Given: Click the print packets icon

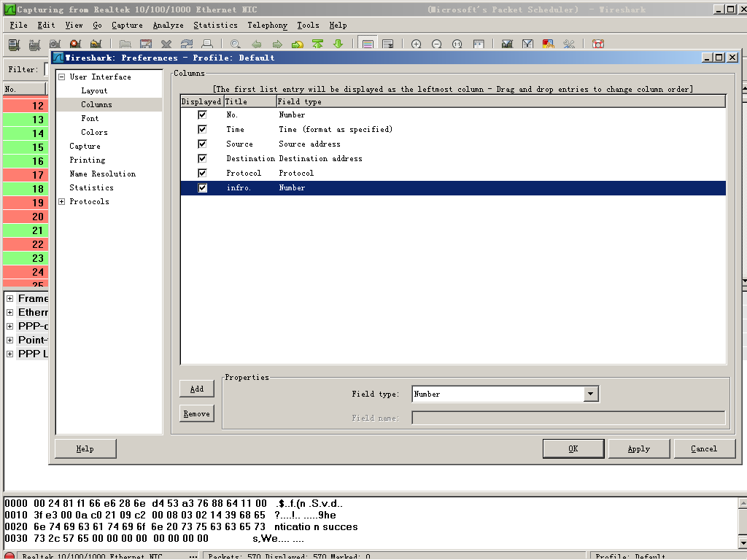Looking at the screenshot, I should (x=207, y=44).
